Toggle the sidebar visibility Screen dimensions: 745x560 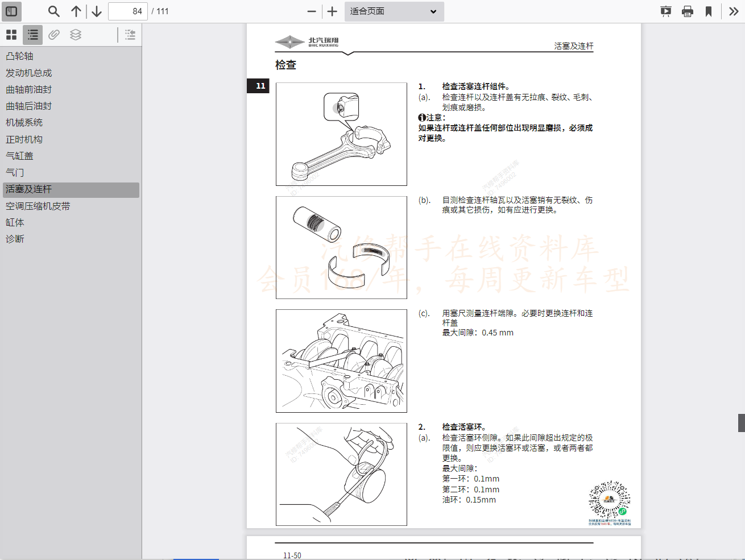(x=11, y=11)
